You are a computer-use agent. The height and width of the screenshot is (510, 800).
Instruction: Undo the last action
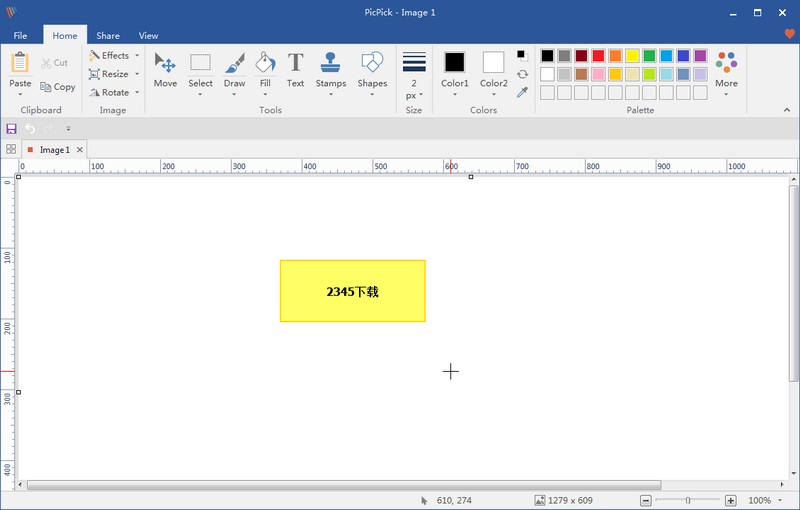[x=30, y=129]
